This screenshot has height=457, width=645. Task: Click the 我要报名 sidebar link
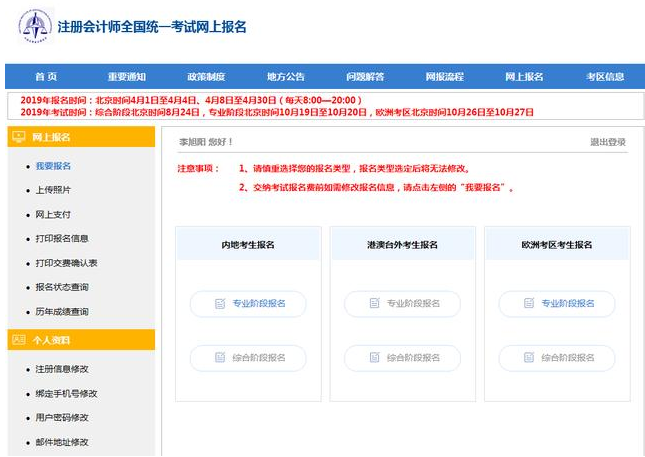click(x=53, y=166)
